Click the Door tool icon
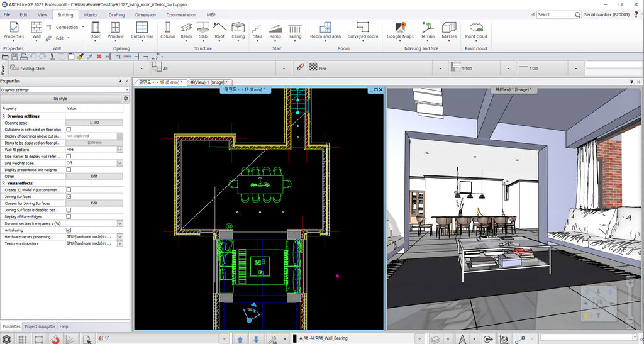644x344 pixels. point(96,30)
